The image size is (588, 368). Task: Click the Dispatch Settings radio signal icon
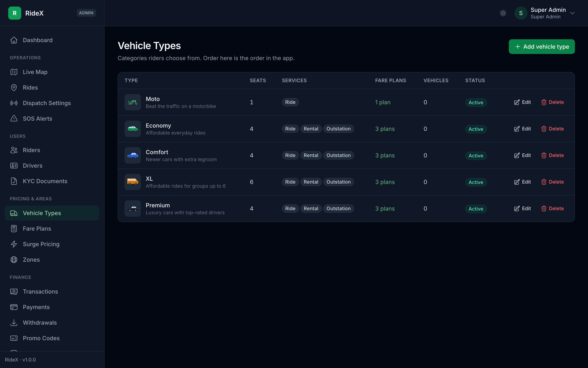[x=14, y=103]
